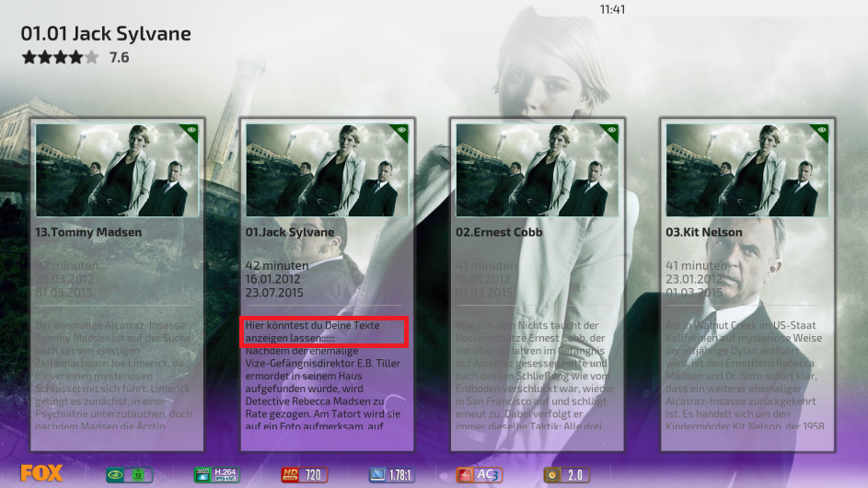Click the air date 26.03.2012 on Tommy Madsen
This screenshot has width=868, height=488.
tap(64, 279)
